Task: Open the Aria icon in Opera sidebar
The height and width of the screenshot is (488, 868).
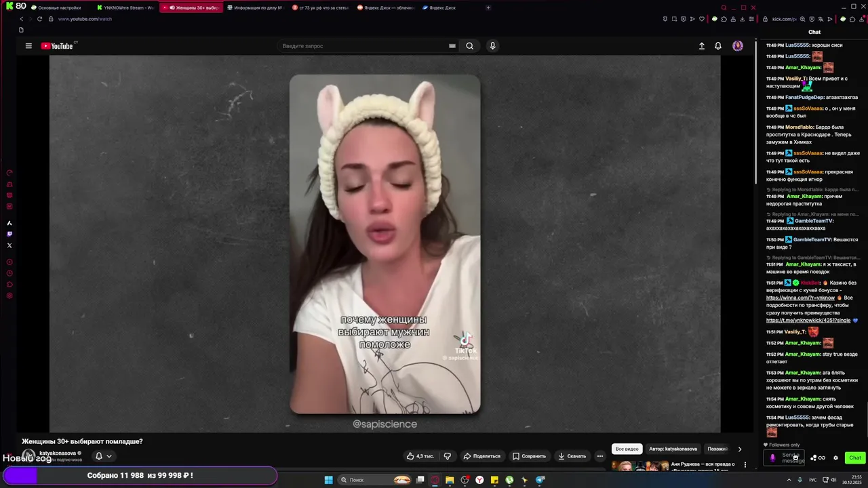Action: [9, 223]
